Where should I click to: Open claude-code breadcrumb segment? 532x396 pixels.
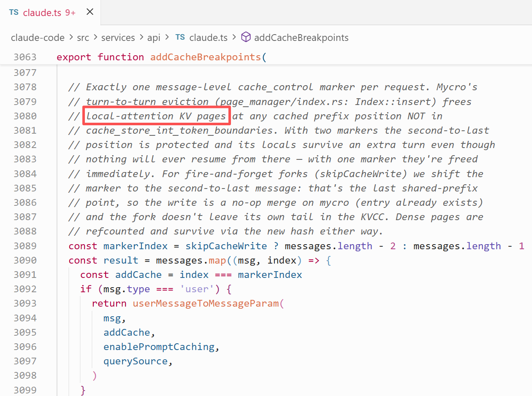pos(38,38)
